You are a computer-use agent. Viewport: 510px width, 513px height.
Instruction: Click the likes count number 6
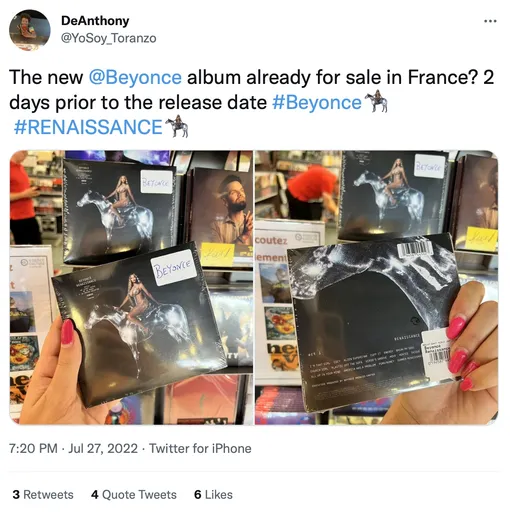click(198, 495)
